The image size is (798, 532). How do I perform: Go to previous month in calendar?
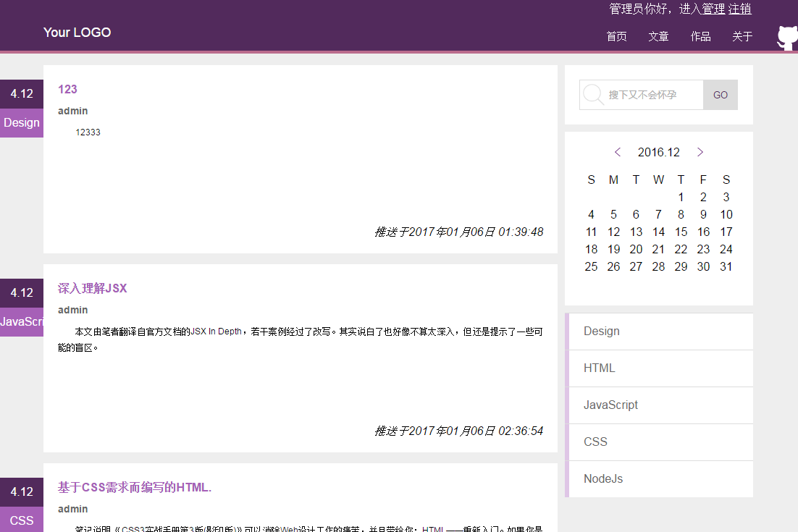pos(617,152)
